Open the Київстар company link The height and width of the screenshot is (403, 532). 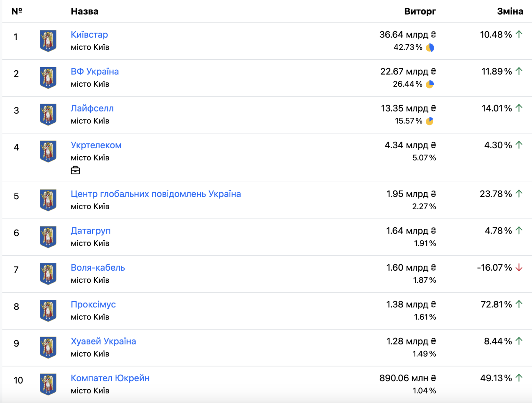click(89, 35)
